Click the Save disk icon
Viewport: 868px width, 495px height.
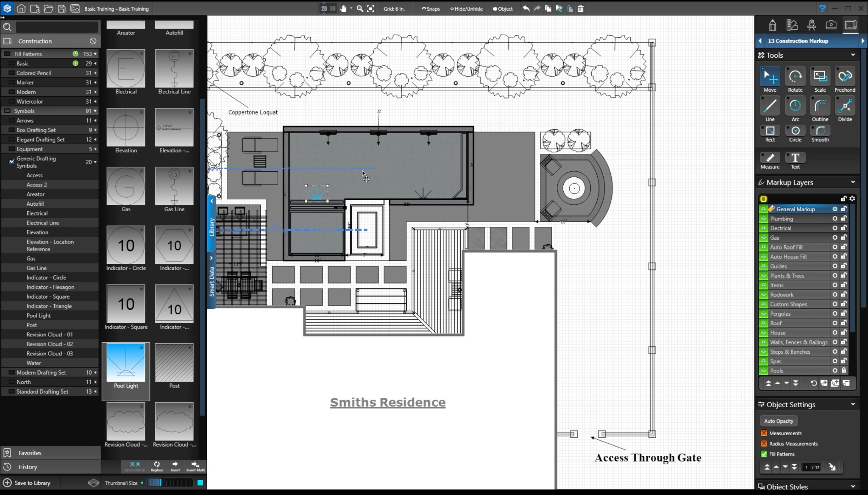[61, 8]
